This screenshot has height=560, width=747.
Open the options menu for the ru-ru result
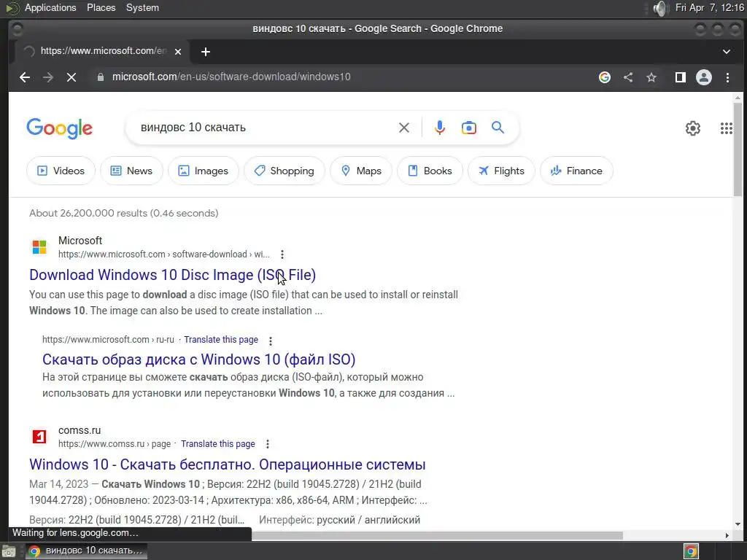click(x=271, y=341)
